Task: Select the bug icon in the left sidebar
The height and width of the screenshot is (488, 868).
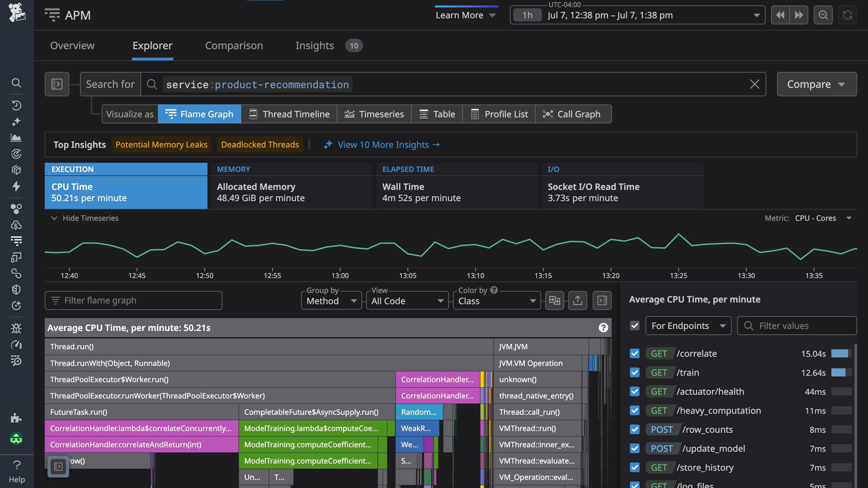Action: [x=16, y=328]
